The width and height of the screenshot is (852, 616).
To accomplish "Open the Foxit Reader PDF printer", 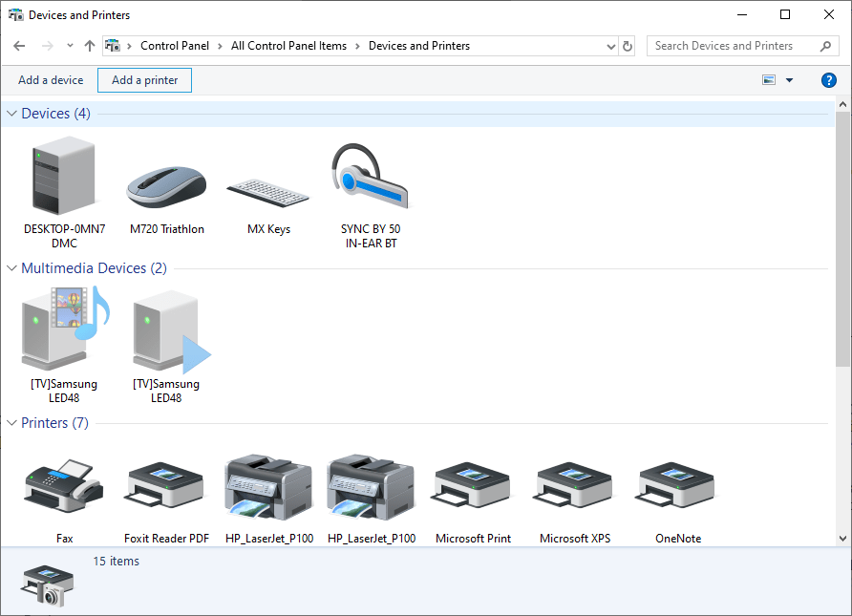I will coord(164,485).
